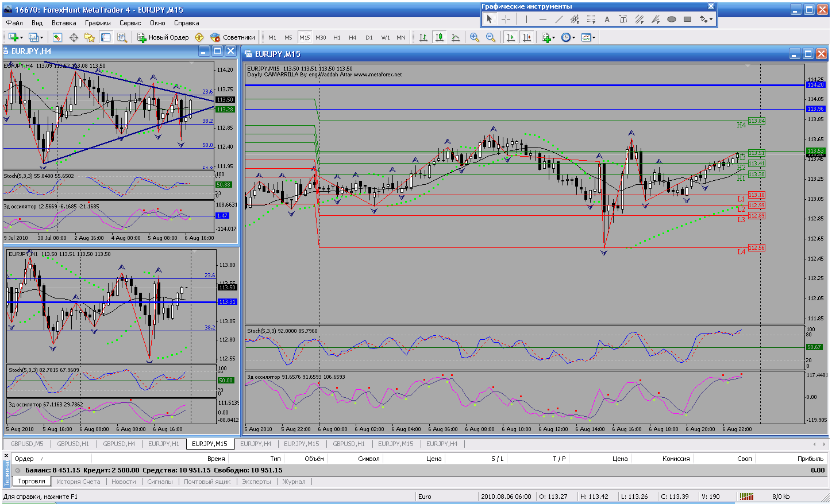Select the horizontal line drawing tool
The width and height of the screenshot is (832, 504).
(542, 19)
